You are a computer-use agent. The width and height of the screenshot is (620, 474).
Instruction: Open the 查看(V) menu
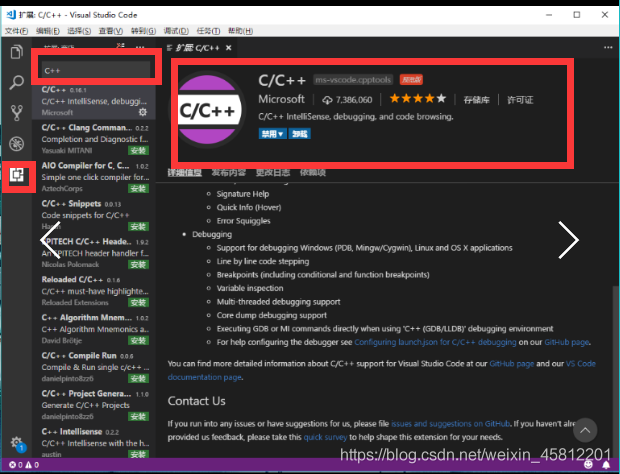[110, 31]
